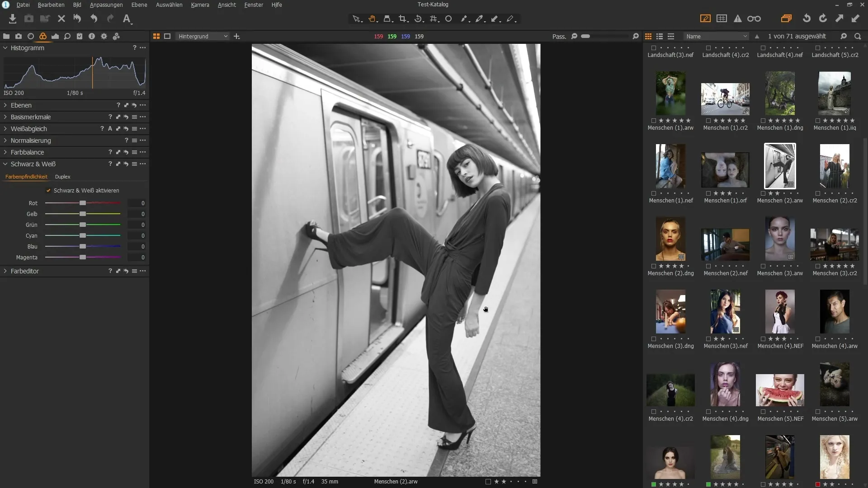The image size is (868, 488).
Task: Switch to the Duplex tab
Action: click(x=63, y=177)
